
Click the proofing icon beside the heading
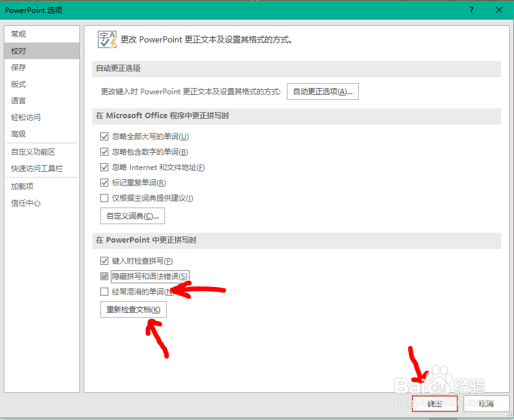pyautogui.click(x=107, y=39)
